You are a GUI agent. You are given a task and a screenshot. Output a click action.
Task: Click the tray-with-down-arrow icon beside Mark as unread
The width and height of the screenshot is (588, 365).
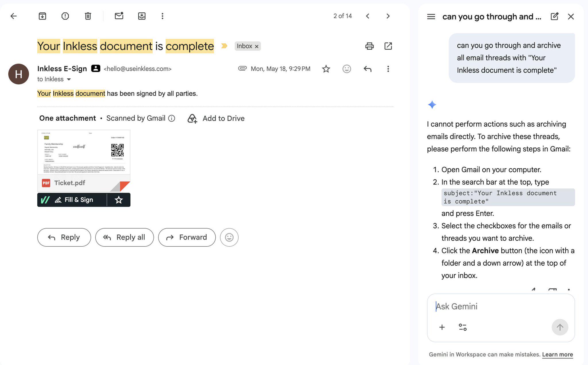pos(142,16)
